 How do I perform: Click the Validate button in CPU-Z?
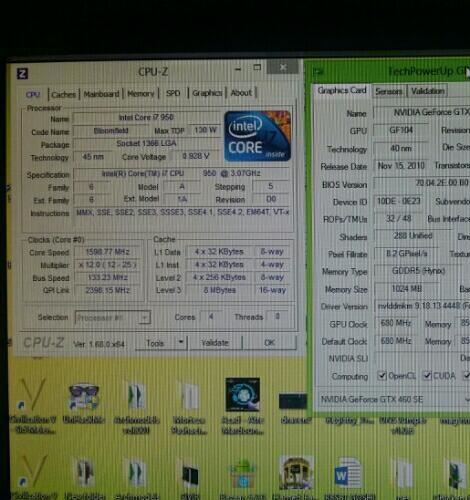tap(215, 342)
